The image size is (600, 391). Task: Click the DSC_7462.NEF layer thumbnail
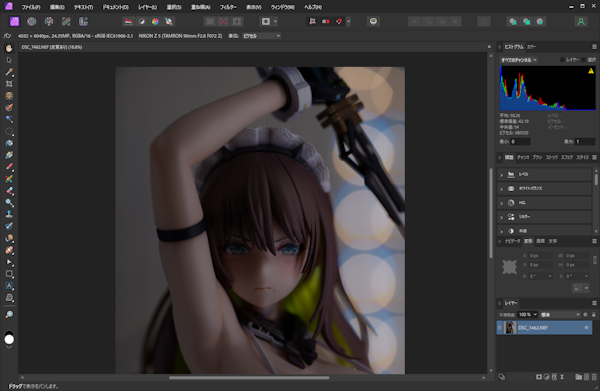tap(510, 328)
